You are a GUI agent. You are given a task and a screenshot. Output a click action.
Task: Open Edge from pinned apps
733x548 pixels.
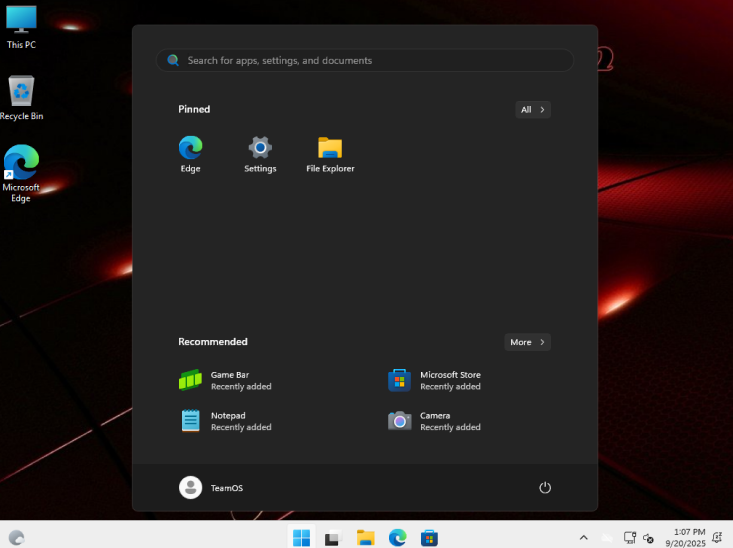click(190, 155)
